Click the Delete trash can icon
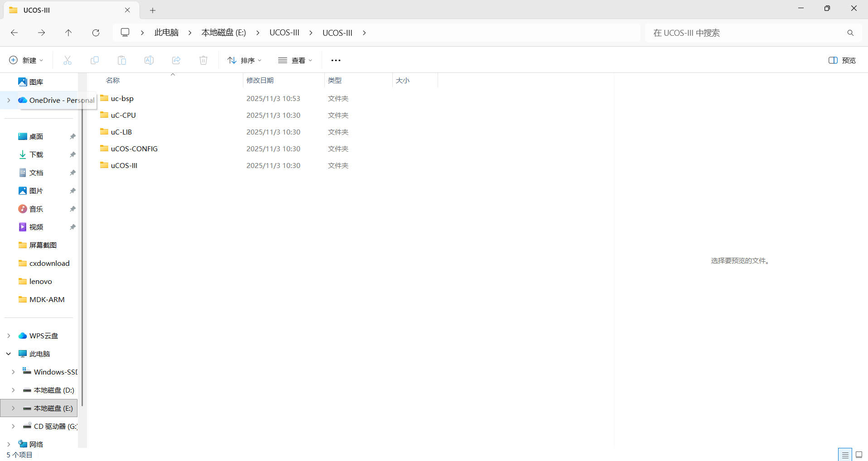 click(x=203, y=60)
